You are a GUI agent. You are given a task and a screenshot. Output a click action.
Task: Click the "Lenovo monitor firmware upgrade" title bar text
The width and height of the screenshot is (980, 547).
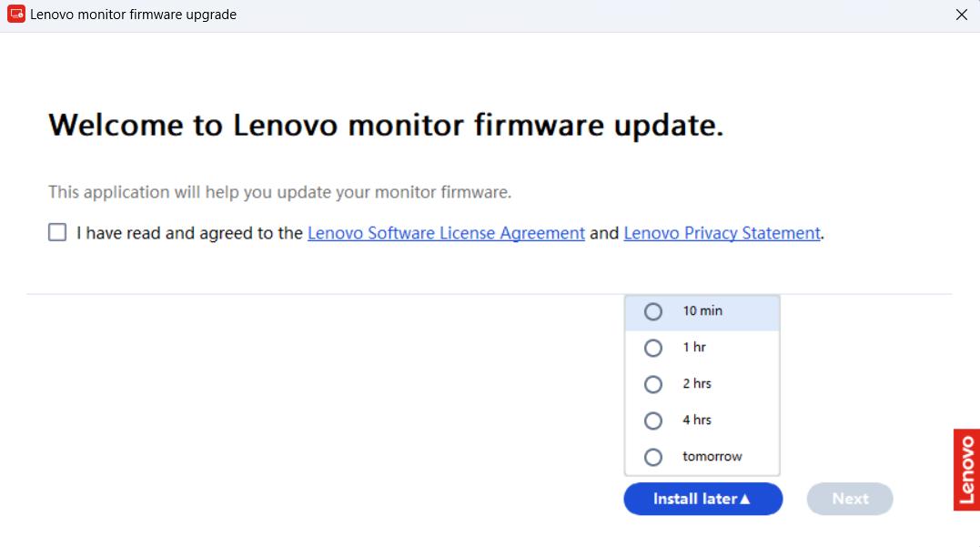[x=133, y=15]
